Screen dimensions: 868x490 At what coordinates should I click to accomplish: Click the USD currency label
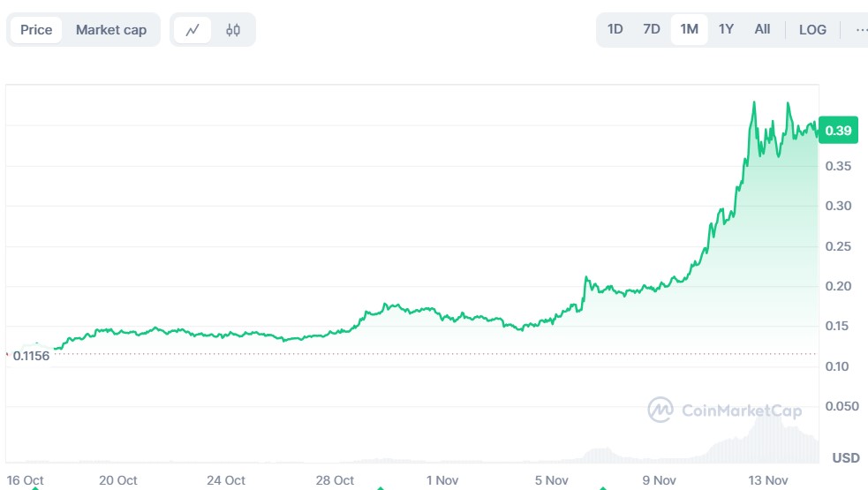(846, 458)
